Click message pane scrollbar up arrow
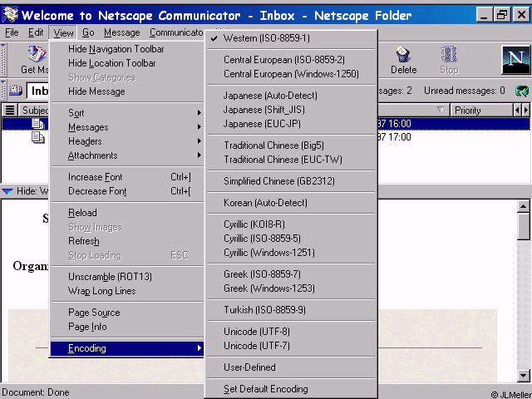Viewport: 532px width, 399px height. point(524,206)
